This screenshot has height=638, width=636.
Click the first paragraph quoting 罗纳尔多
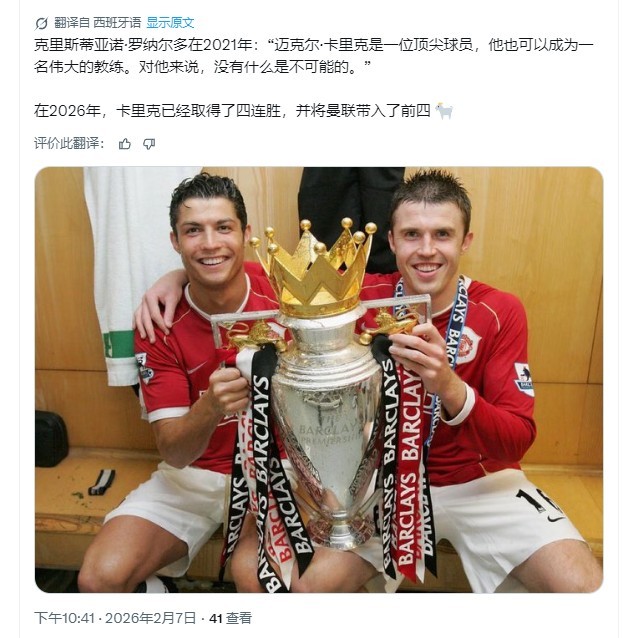tap(314, 55)
